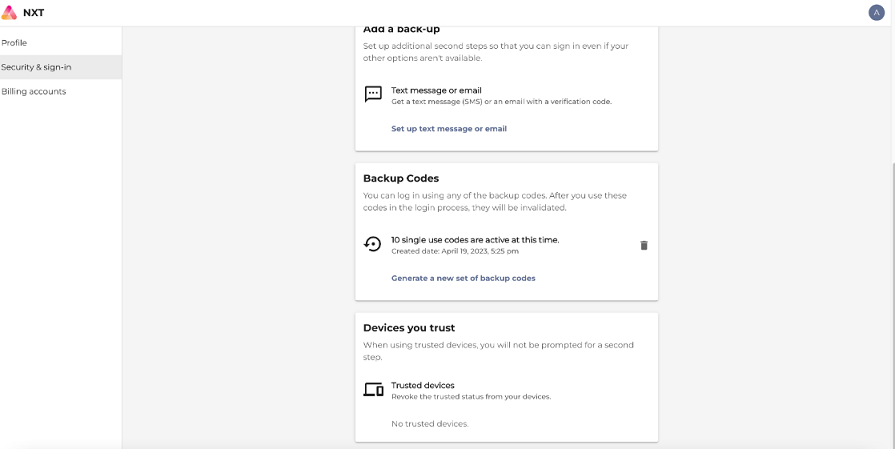The image size is (895, 449).
Task: Click the backup codes restore icon
Action: point(373,244)
